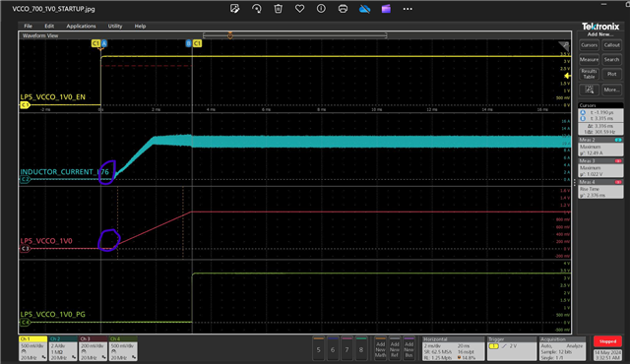This screenshot has height=364, width=630.
Task: Open the Utility menu
Action: click(x=115, y=26)
